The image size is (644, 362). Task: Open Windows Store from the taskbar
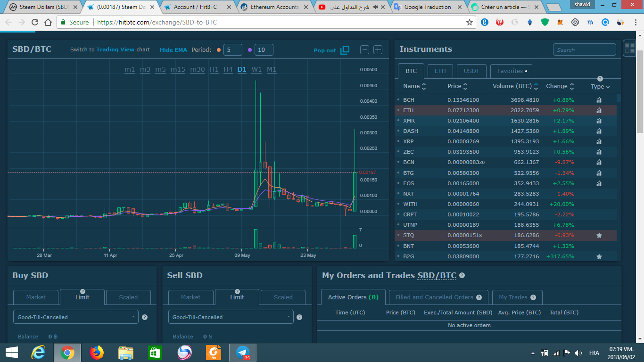point(155,353)
